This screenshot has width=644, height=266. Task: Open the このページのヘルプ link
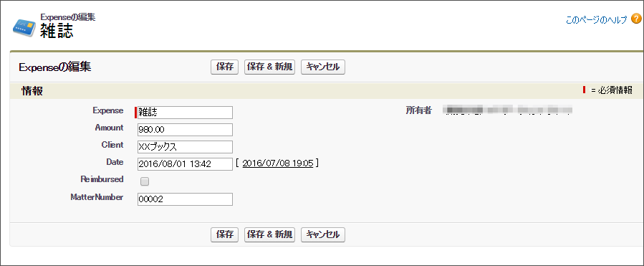click(596, 20)
